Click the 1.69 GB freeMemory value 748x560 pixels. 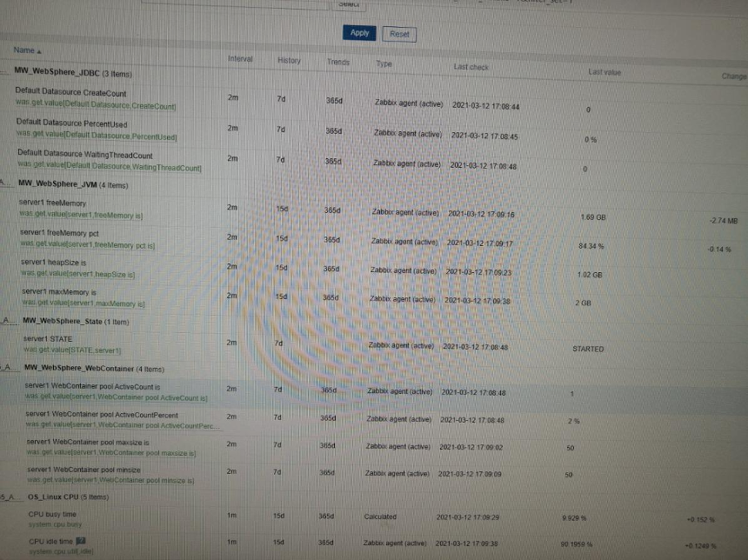[x=593, y=217]
